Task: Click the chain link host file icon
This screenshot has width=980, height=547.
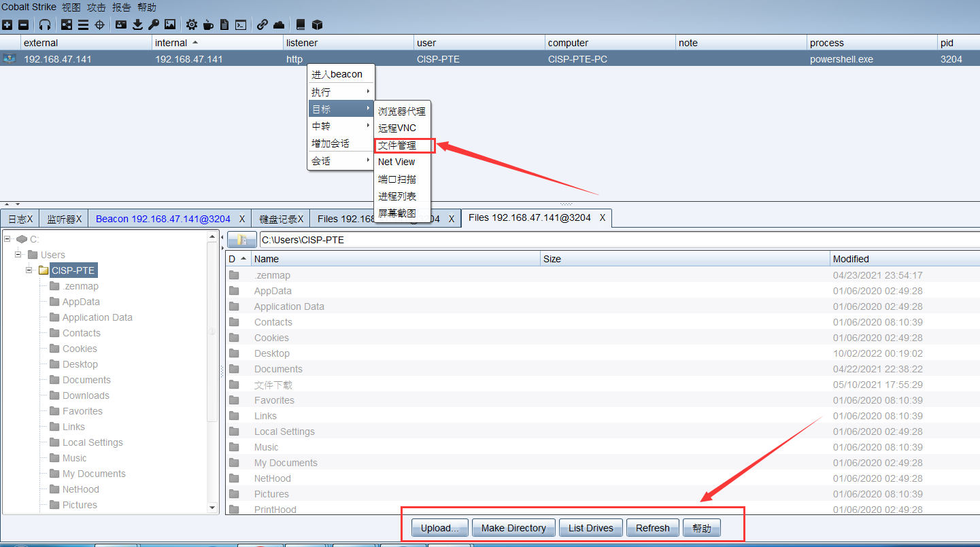Action: [x=263, y=24]
